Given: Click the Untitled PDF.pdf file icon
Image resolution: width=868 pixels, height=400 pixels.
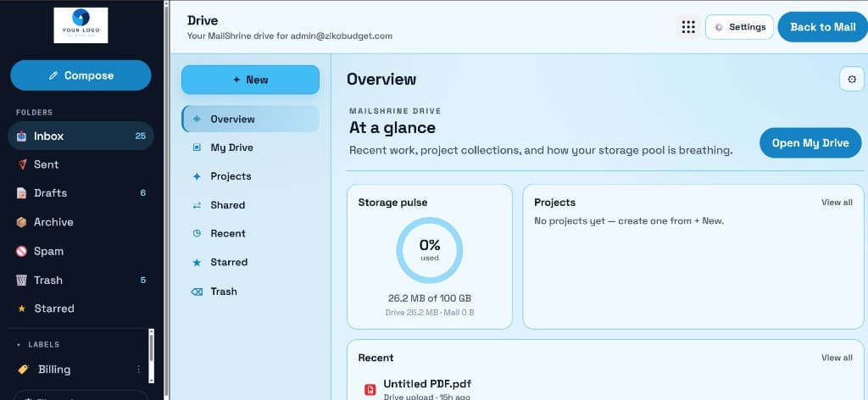Looking at the screenshot, I should pyautogui.click(x=370, y=390).
